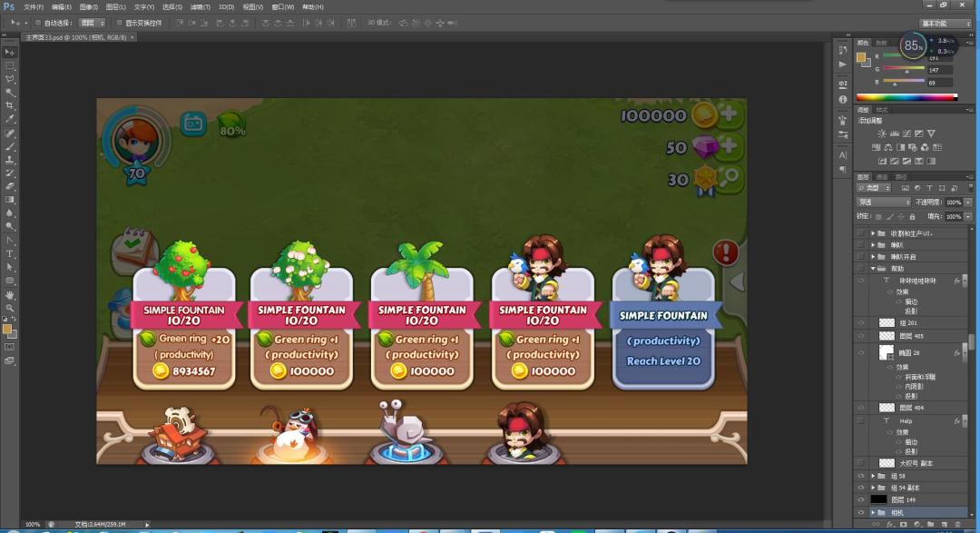Select the 图层 405 layer
This screenshot has height=533, width=980.
[x=909, y=336]
